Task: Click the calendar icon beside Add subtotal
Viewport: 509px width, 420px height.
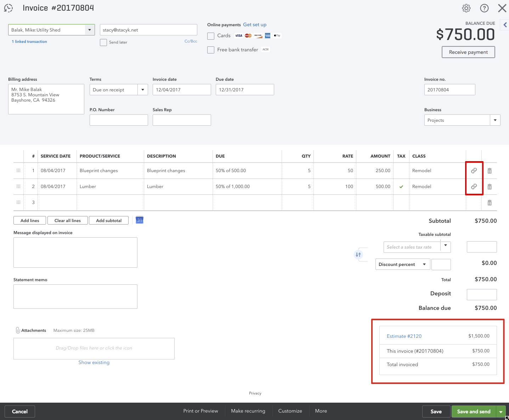Action: pos(140,220)
